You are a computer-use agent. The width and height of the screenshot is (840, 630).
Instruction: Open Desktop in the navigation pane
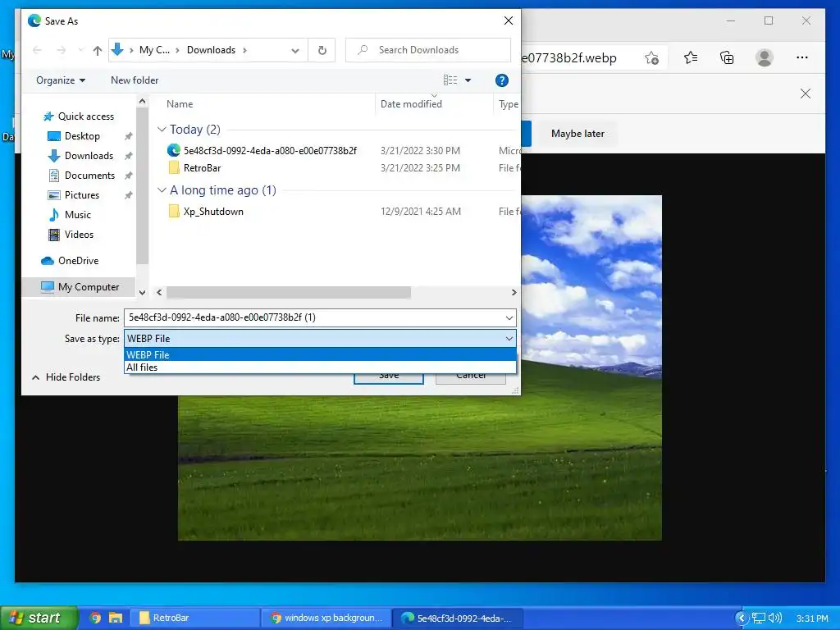point(82,136)
